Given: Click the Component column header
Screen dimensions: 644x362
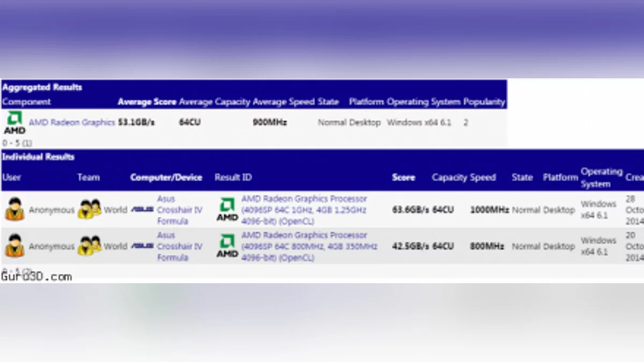Looking at the screenshot, I should coord(26,101).
